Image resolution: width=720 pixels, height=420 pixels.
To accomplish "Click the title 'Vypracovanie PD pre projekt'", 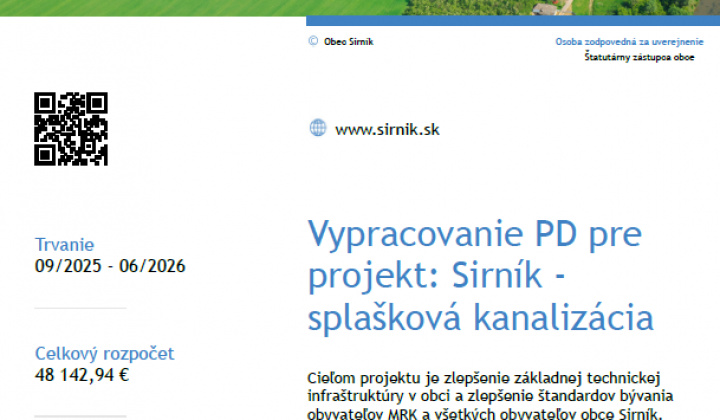I will point(480,276).
